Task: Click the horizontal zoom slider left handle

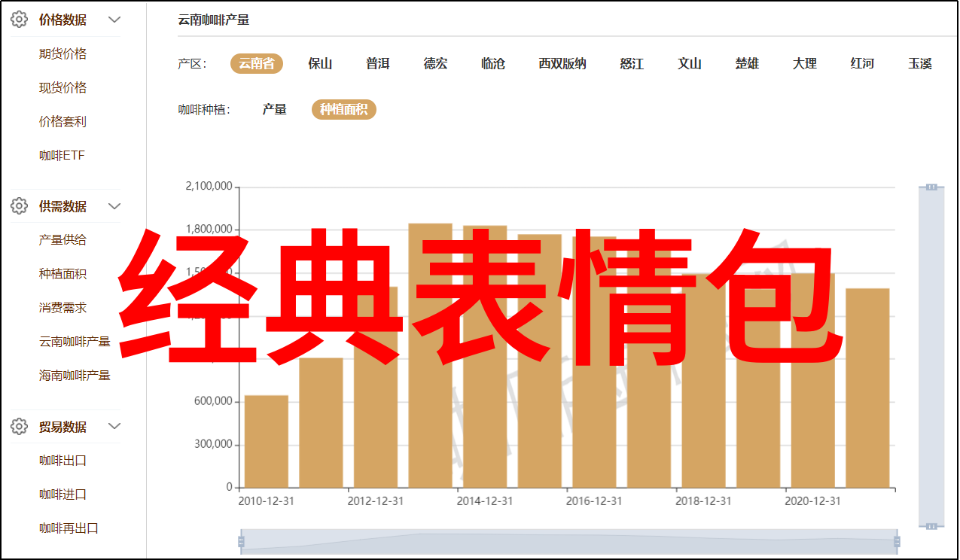Action: pyautogui.click(x=241, y=541)
